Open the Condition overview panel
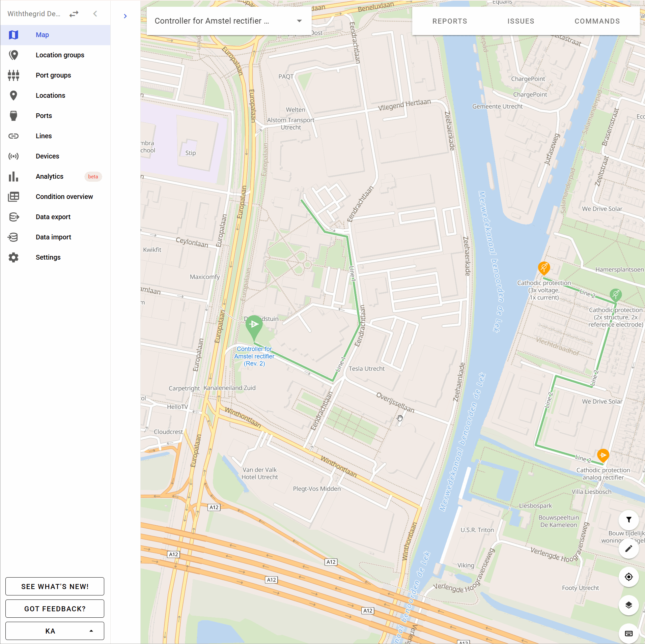The image size is (645, 644). click(64, 197)
